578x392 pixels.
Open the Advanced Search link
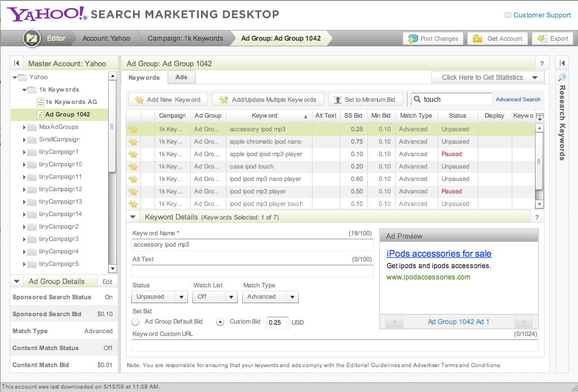tap(518, 100)
